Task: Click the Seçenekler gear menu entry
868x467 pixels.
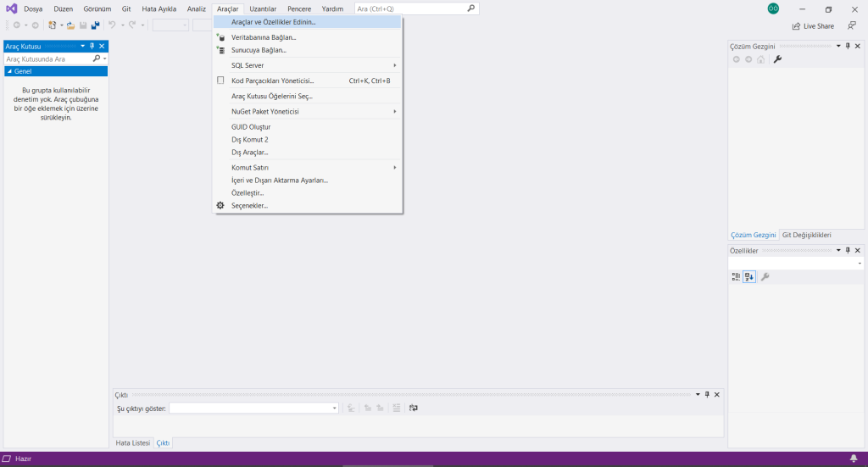Action: [x=249, y=206]
